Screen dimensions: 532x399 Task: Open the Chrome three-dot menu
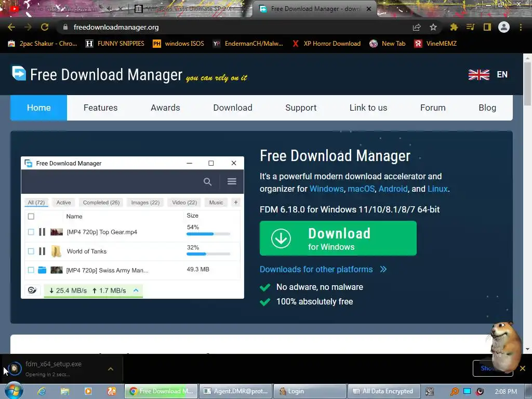(521, 27)
